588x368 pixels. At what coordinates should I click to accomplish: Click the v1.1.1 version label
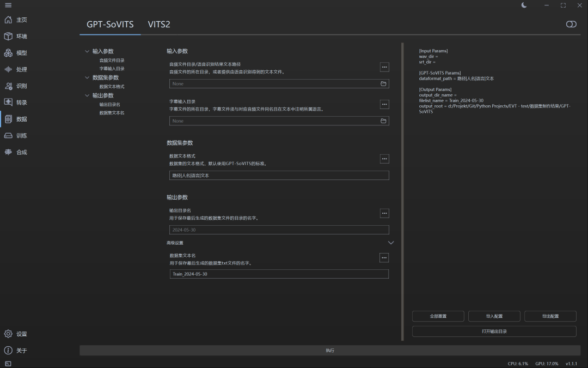point(572,364)
